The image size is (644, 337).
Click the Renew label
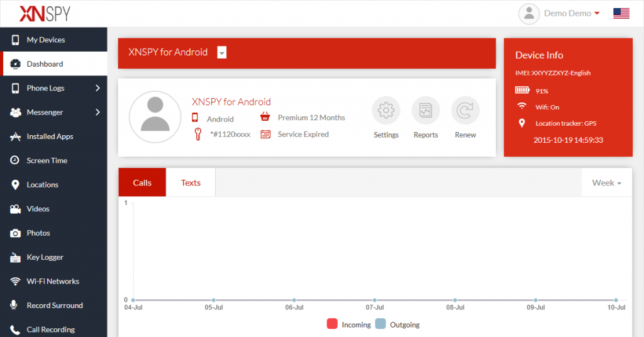(465, 135)
